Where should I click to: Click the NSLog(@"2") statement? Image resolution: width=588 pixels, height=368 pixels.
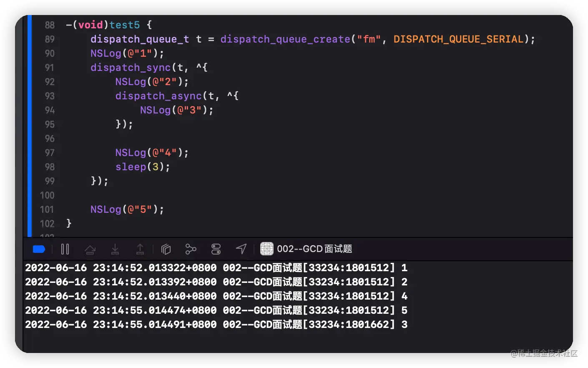(152, 82)
